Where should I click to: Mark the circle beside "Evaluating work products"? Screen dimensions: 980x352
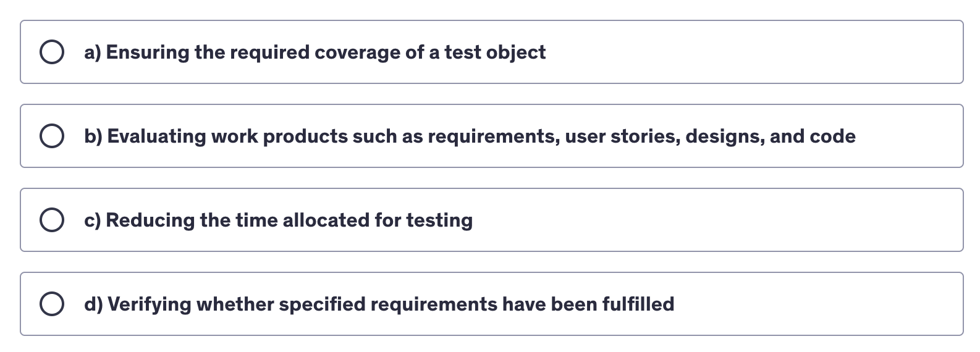pyautogui.click(x=52, y=136)
